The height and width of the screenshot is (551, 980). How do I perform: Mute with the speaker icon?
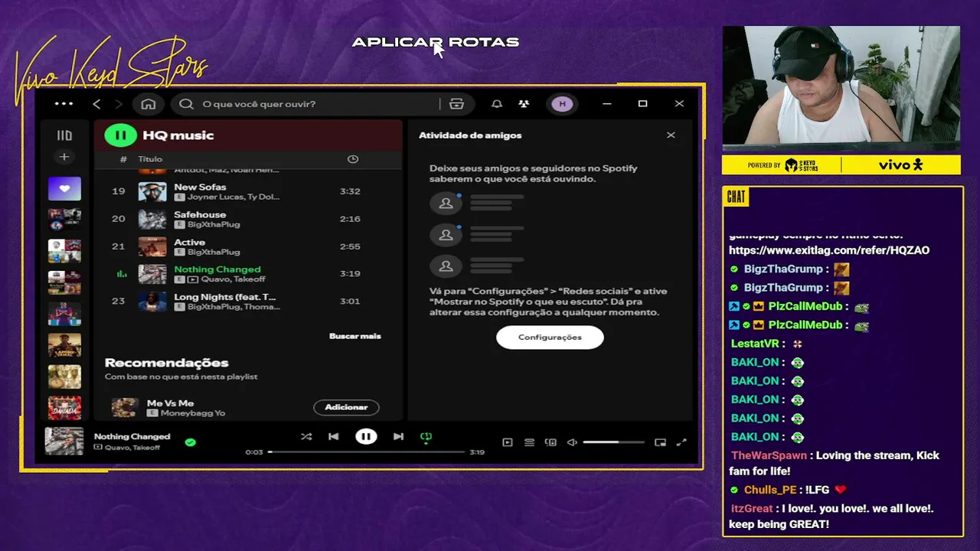click(x=572, y=442)
